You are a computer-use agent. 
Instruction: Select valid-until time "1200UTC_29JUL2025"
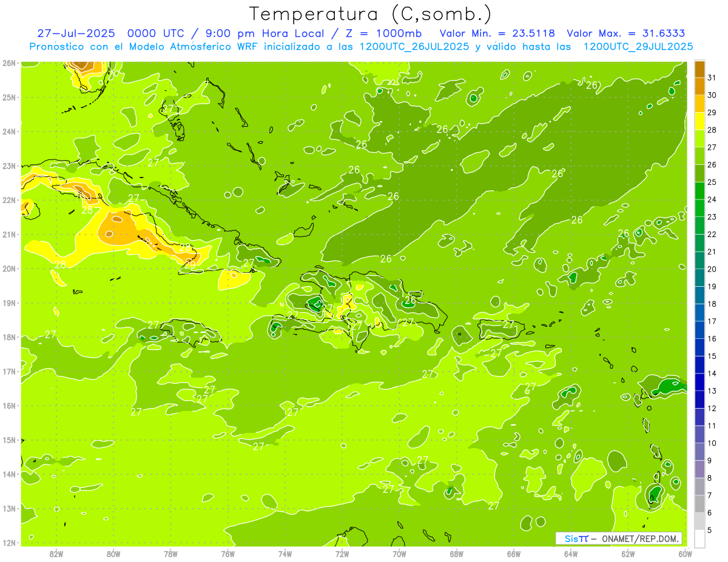click(638, 46)
